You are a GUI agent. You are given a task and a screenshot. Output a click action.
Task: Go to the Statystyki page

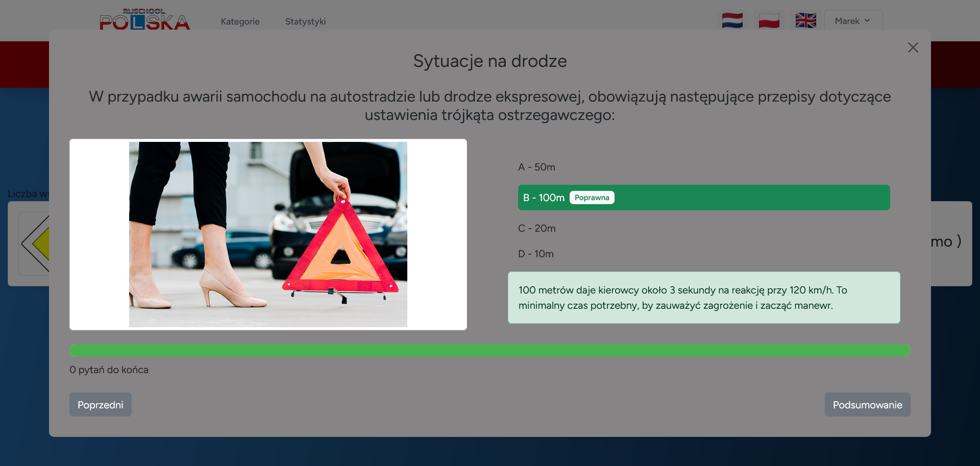(x=305, y=21)
